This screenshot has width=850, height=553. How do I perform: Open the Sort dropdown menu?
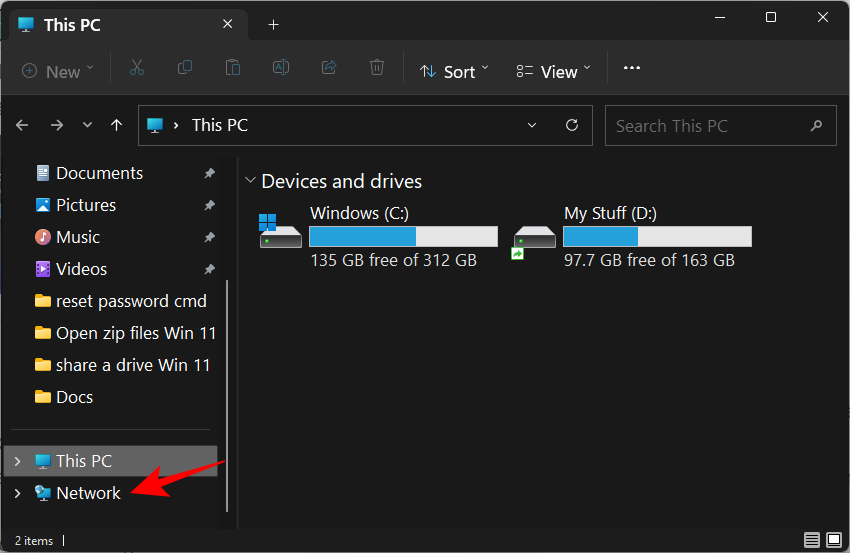[454, 72]
